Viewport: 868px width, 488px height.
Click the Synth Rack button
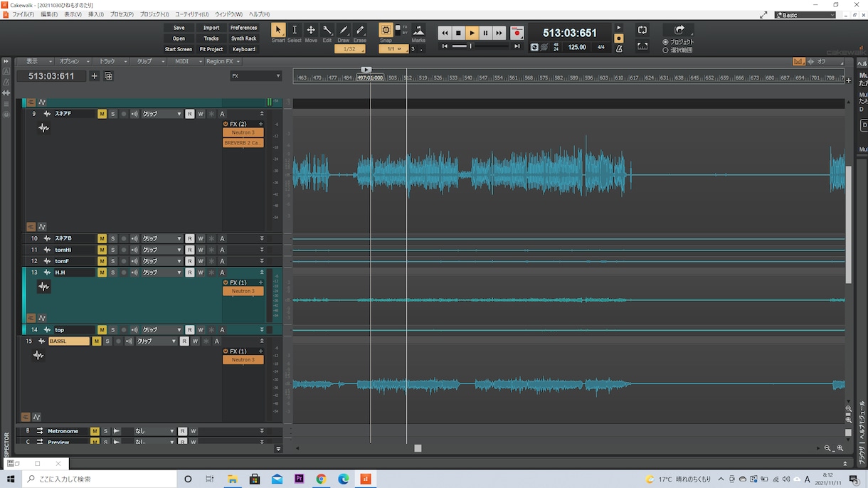(243, 38)
